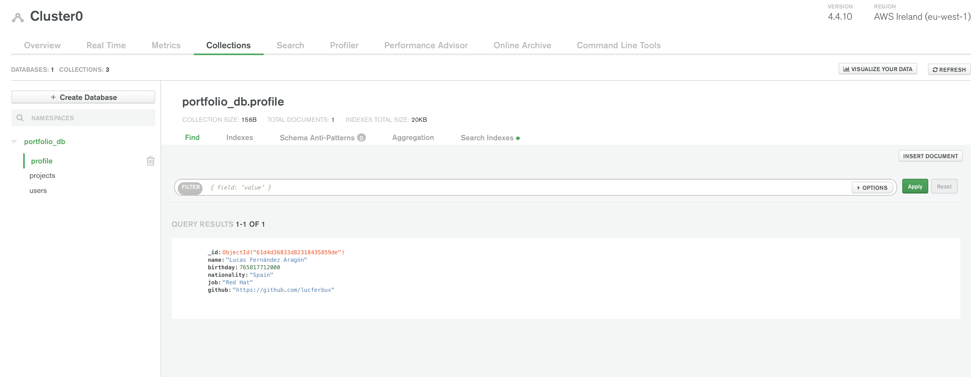
Task: Open the Aggregation tab
Action: click(413, 137)
